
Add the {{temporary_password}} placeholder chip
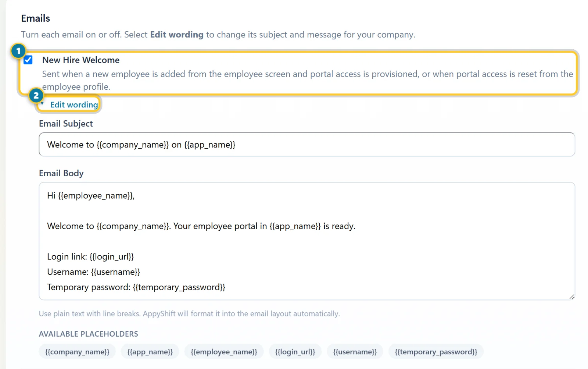pos(436,352)
